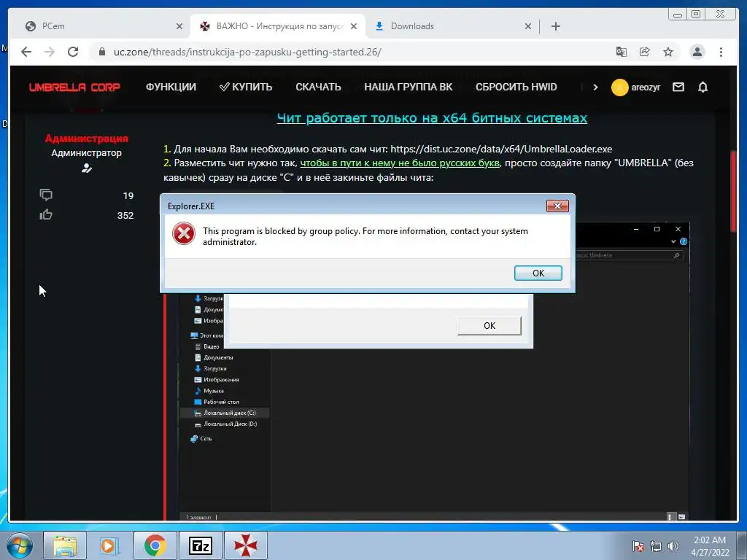Open the forum messages envelope icon

coord(678,87)
